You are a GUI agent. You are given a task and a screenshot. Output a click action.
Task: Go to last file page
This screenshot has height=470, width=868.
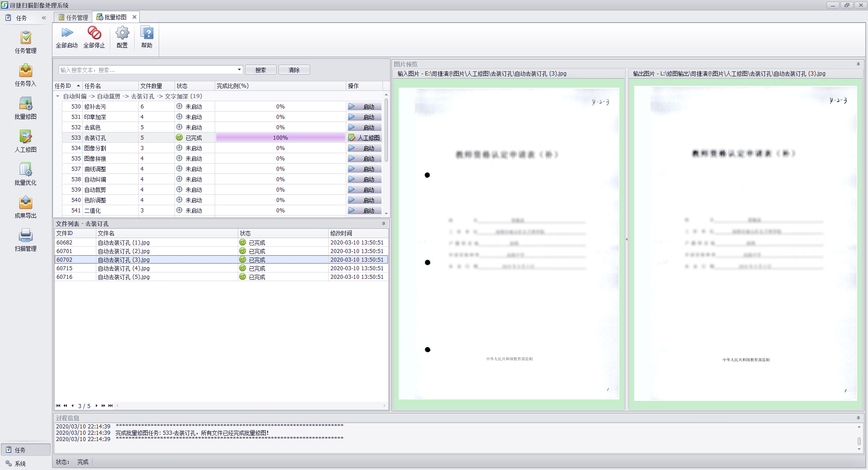click(111, 406)
